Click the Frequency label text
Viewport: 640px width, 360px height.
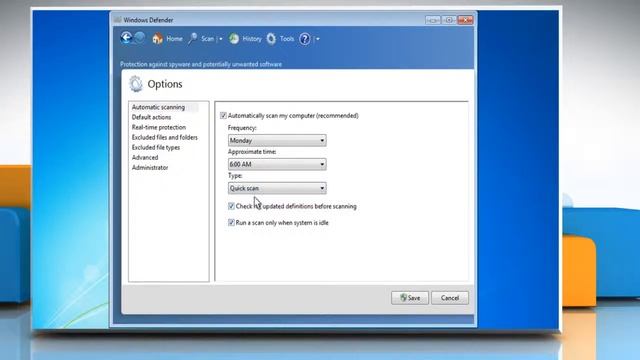pyautogui.click(x=242, y=128)
